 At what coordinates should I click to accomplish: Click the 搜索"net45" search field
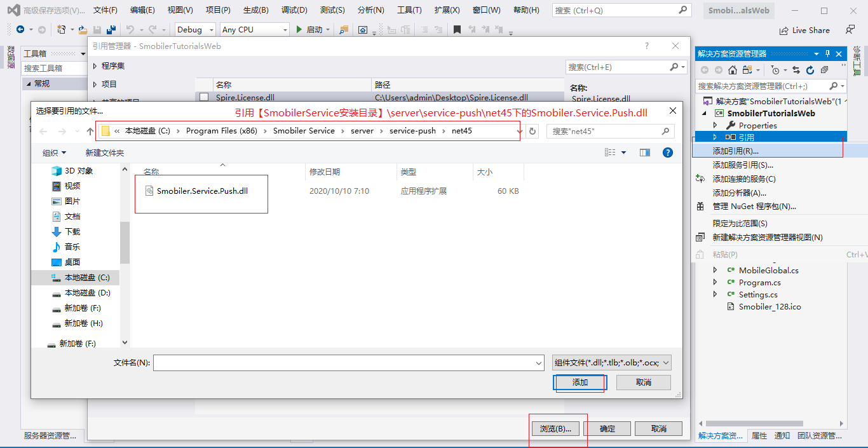click(x=610, y=132)
